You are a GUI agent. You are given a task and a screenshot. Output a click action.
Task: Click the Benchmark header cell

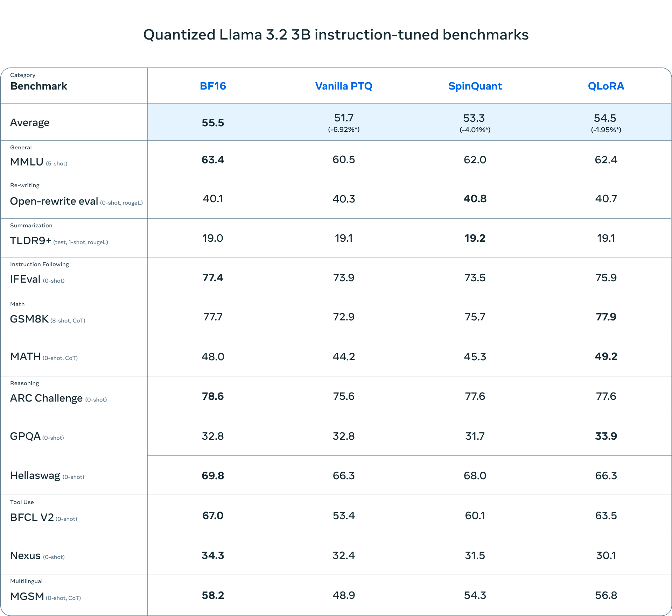[38, 86]
